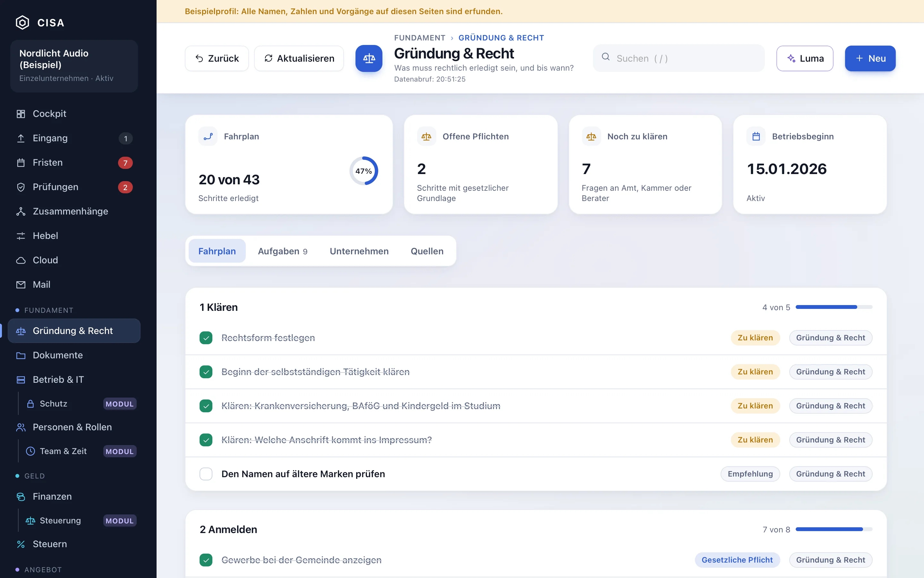Open Fristen calendar icon in sidebar
This screenshot has width=924, height=578.
click(x=21, y=163)
